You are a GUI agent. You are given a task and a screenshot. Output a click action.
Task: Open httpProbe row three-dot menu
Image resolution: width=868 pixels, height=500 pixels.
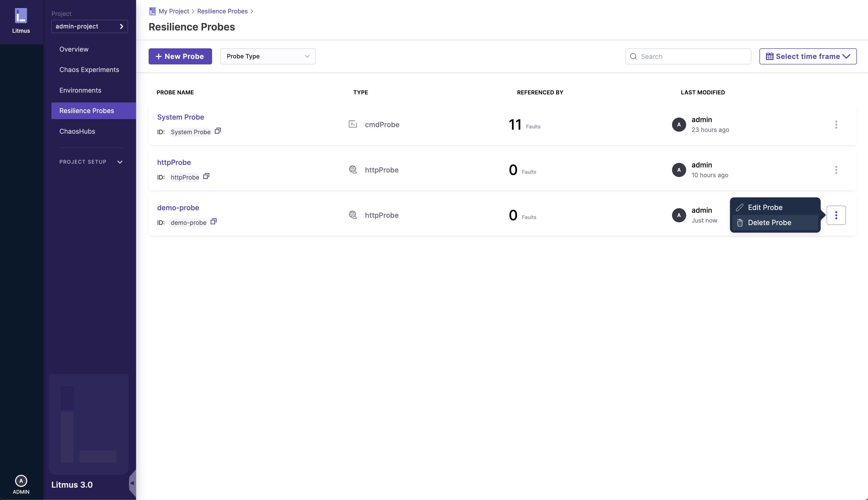[836, 170]
